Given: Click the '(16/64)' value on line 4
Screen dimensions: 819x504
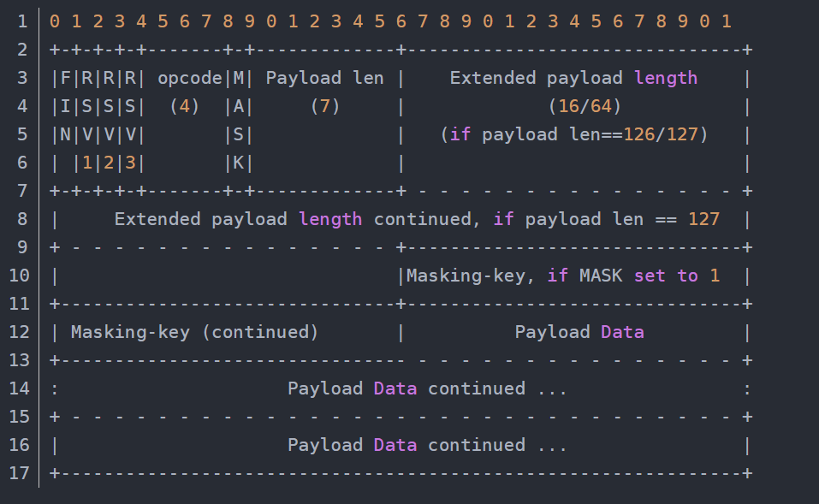Looking at the screenshot, I should (585, 107).
